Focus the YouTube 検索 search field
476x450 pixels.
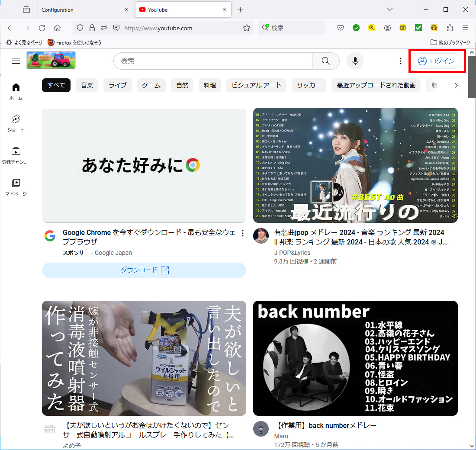click(212, 61)
